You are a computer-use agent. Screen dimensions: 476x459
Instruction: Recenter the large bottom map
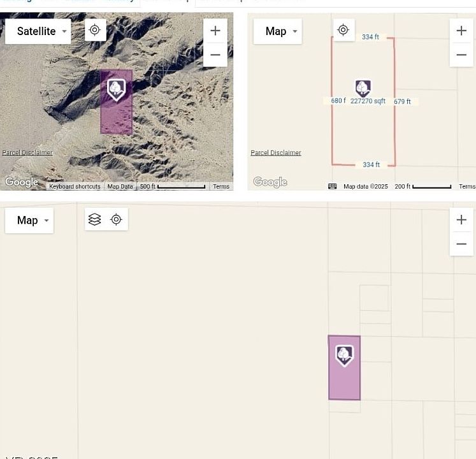(x=116, y=219)
